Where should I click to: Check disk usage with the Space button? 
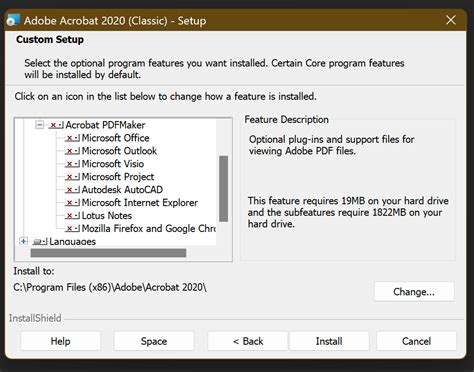(x=154, y=341)
